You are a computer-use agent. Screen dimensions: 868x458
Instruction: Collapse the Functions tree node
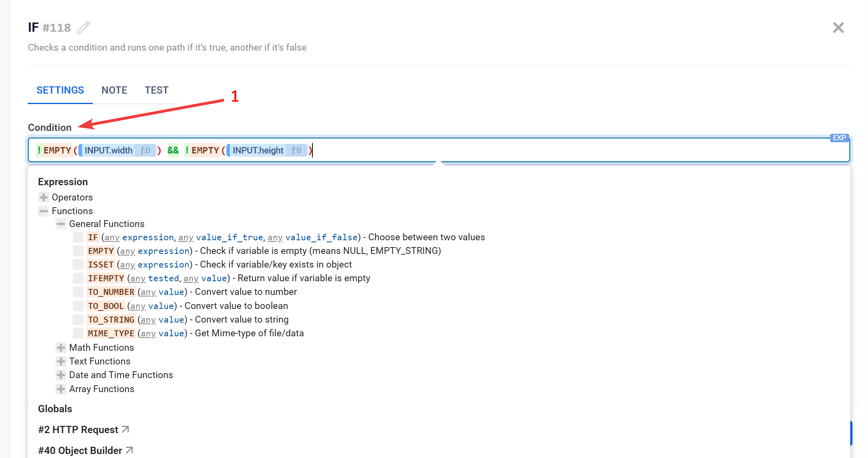click(43, 211)
